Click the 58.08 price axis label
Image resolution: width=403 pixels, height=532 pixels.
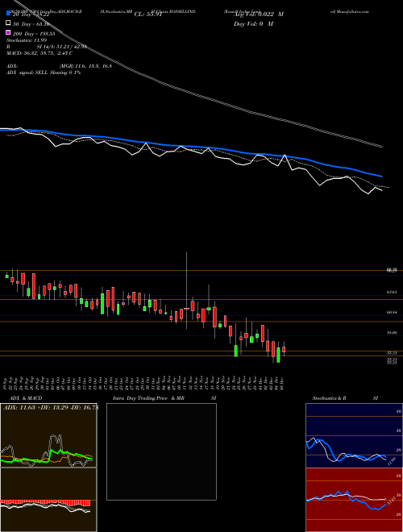click(x=392, y=333)
